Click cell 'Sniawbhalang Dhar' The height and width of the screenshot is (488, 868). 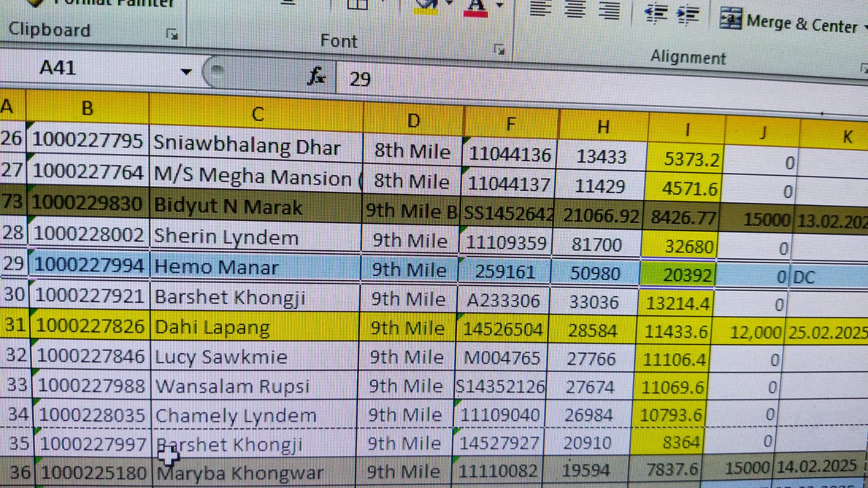(255, 145)
